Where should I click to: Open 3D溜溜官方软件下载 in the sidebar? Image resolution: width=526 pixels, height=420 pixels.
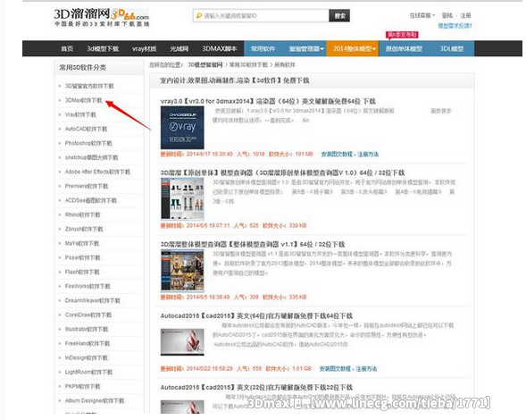pos(89,86)
